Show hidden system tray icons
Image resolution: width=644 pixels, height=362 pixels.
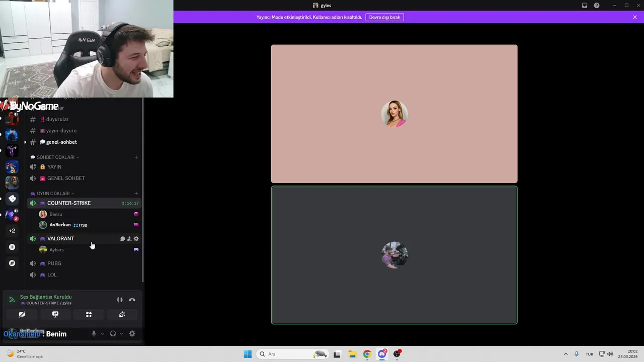566,354
